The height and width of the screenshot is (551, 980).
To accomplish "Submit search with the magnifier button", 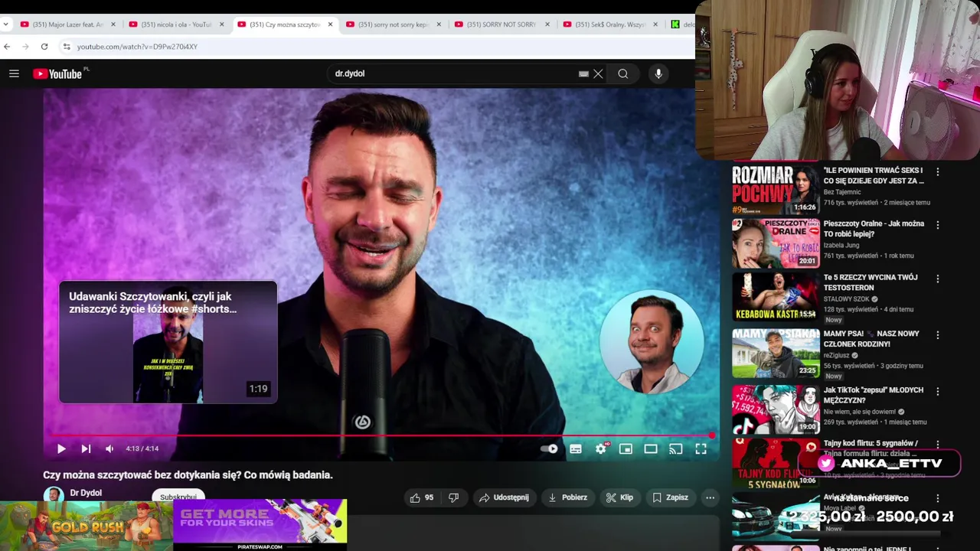I will click(x=623, y=73).
